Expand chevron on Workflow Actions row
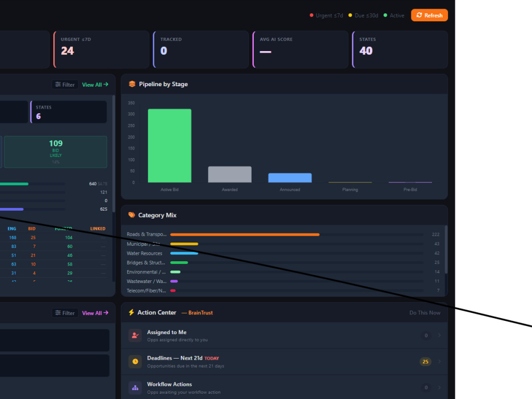Image resolution: width=532 pixels, height=399 pixels. (439, 387)
